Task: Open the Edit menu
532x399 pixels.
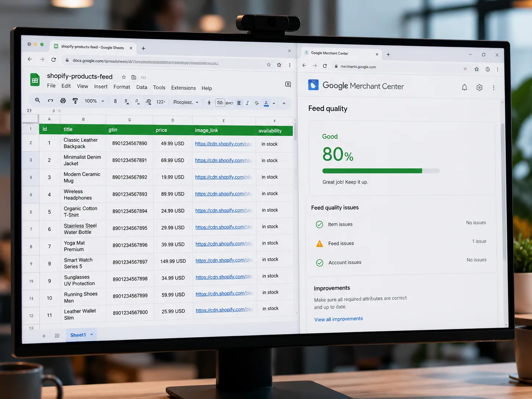Action: (x=66, y=86)
